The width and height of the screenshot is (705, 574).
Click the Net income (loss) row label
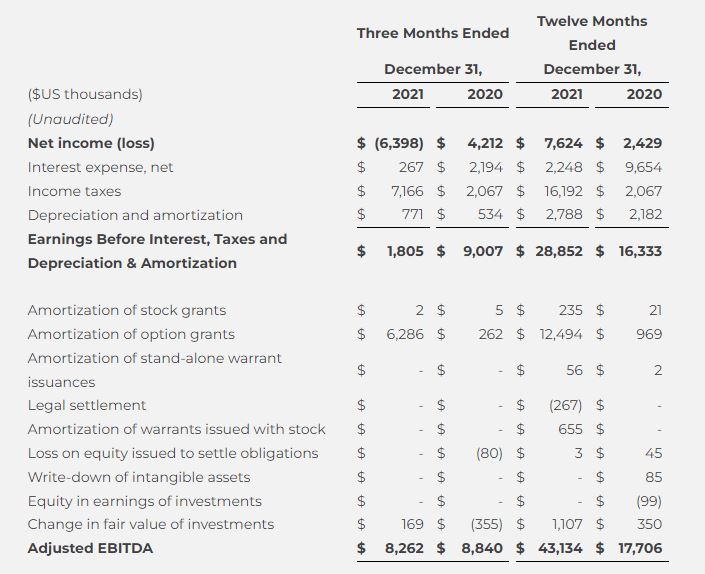91,143
